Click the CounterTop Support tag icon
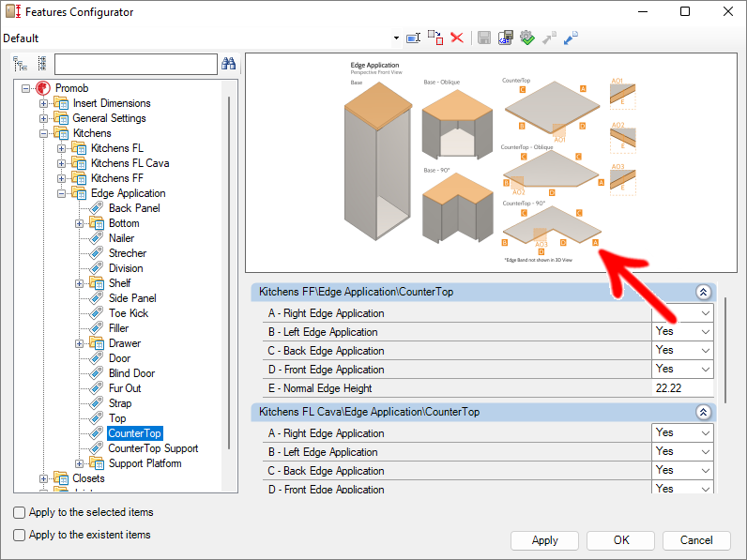Image resolution: width=747 pixels, height=560 pixels. coord(97,448)
